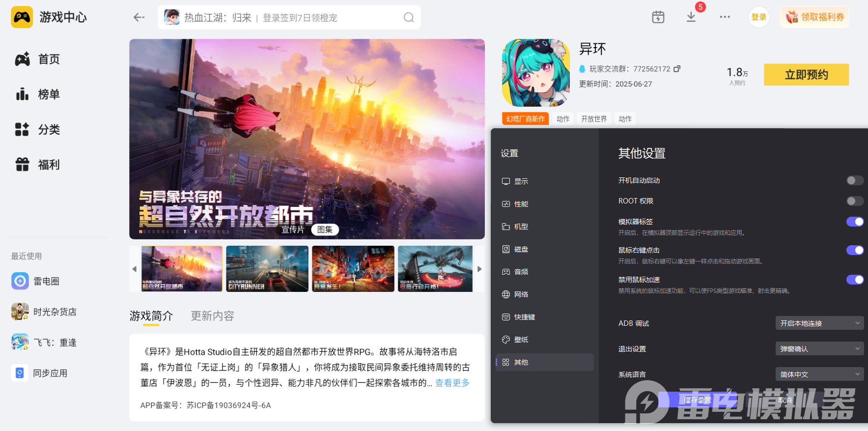Turn off the 鼠标右键点击 switch
This screenshot has height=431, width=868.
[x=855, y=250]
